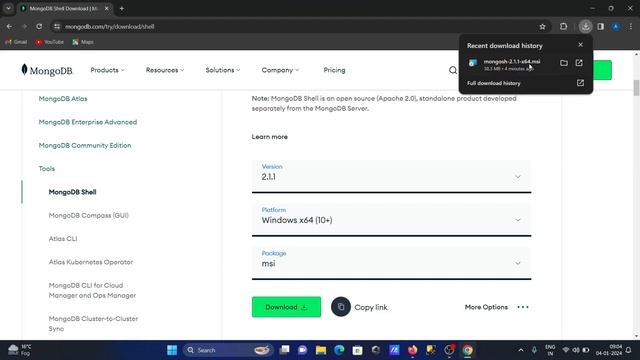Viewport: 640px width, 360px height.
Task: Open the Pricing page
Action: 334,70
